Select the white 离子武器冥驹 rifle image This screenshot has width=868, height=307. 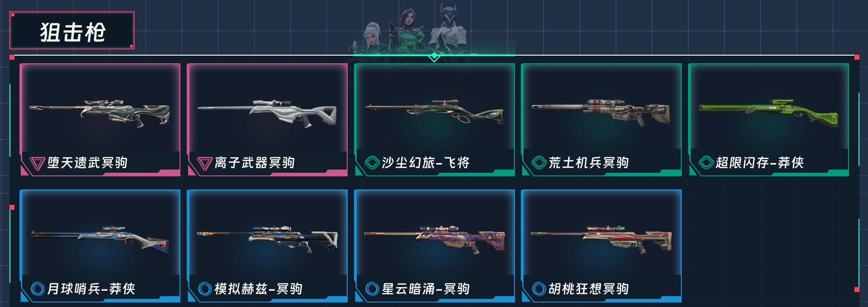(x=267, y=112)
